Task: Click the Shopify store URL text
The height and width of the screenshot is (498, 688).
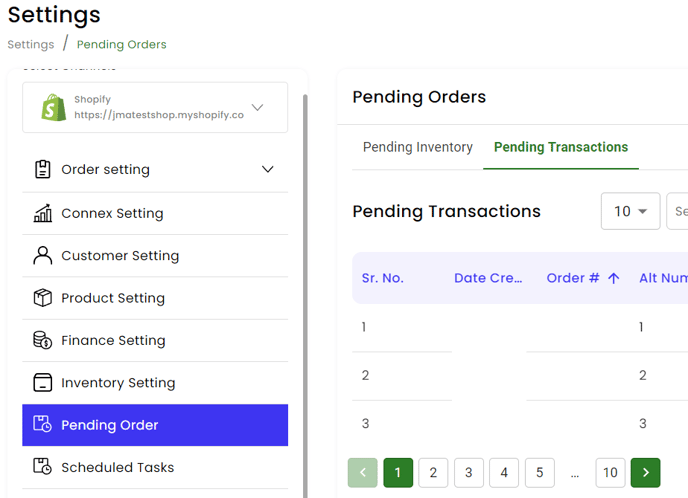Action: [159, 115]
